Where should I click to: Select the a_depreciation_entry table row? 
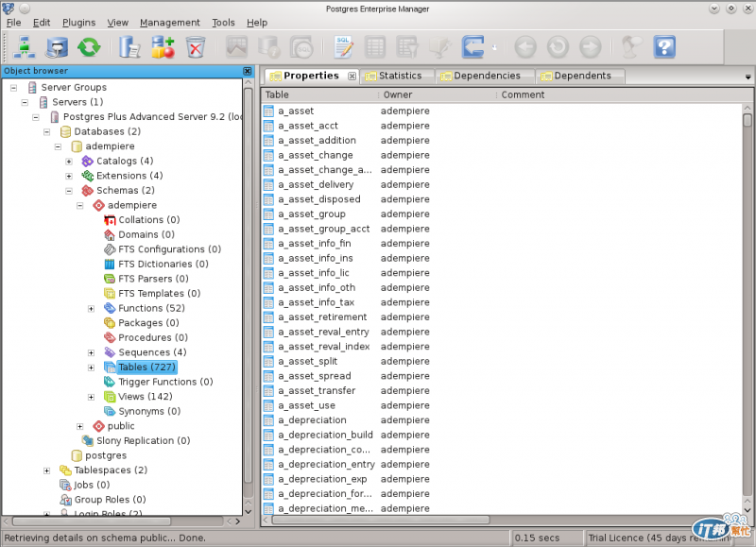pos(326,464)
